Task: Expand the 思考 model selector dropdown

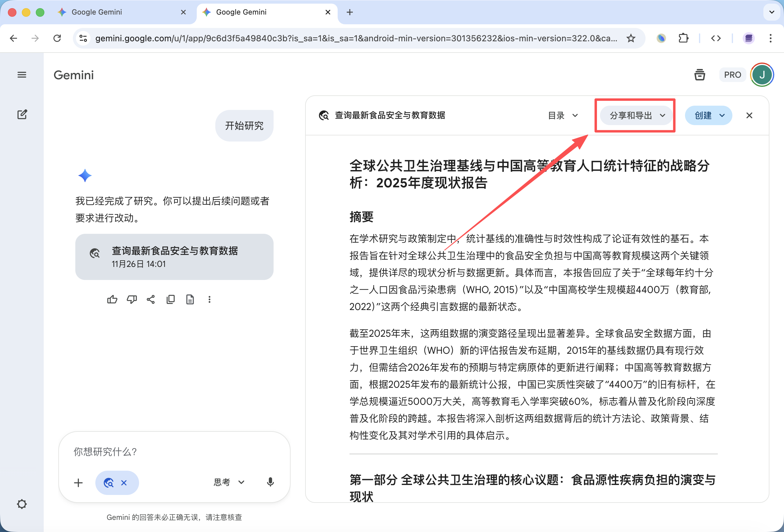Action: pos(229,483)
